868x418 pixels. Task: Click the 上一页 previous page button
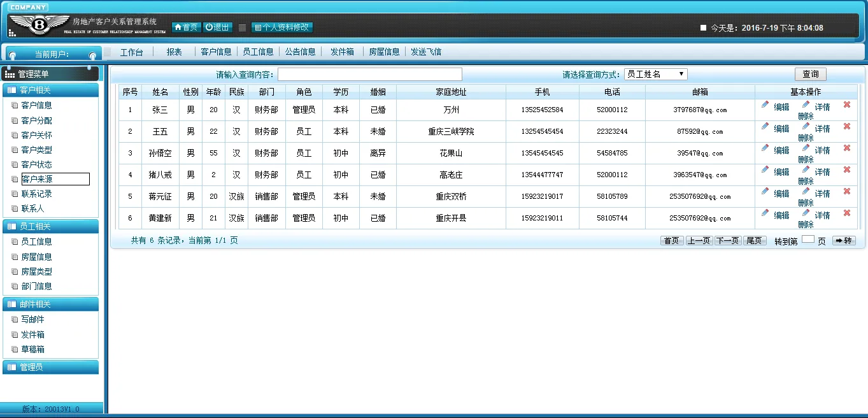pyautogui.click(x=699, y=241)
